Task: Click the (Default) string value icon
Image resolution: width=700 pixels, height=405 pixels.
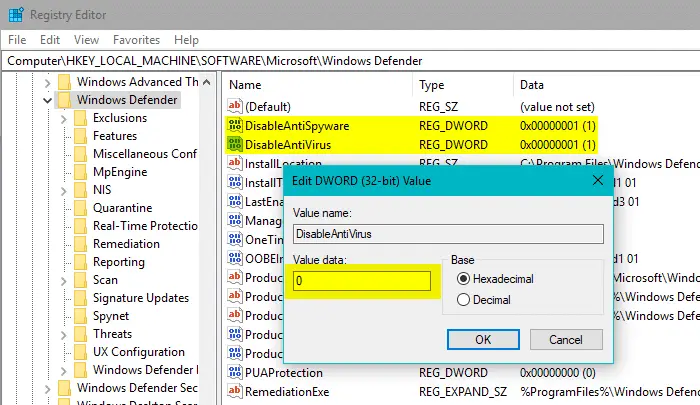Action: tap(235, 106)
